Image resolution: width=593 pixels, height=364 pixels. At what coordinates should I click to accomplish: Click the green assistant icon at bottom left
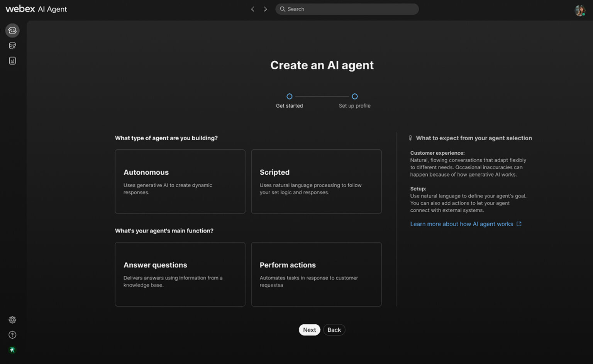pyautogui.click(x=12, y=350)
